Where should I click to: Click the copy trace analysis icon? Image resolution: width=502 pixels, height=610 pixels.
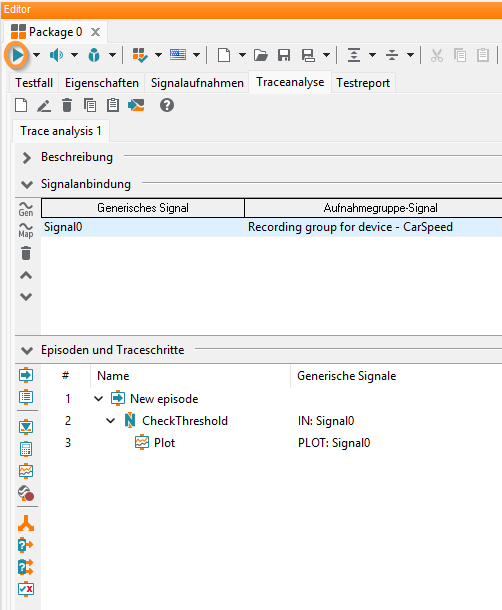click(90, 105)
